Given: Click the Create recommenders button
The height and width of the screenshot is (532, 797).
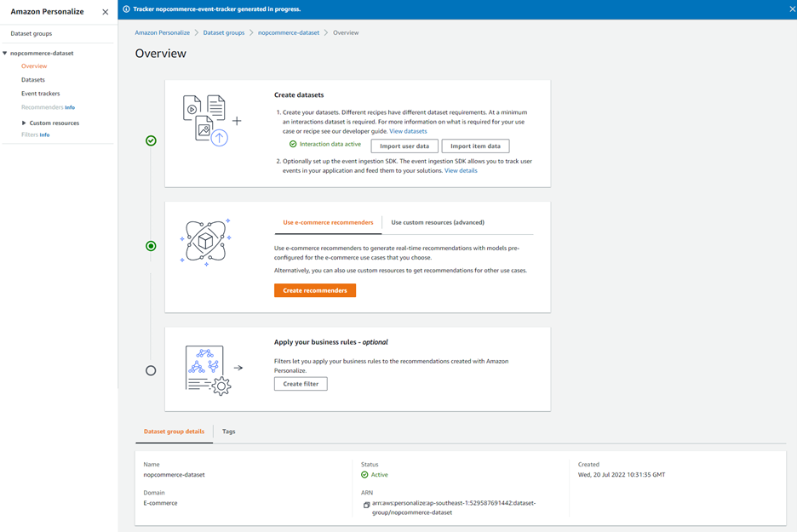Looking at the screenshot, I should pos(315,290).
